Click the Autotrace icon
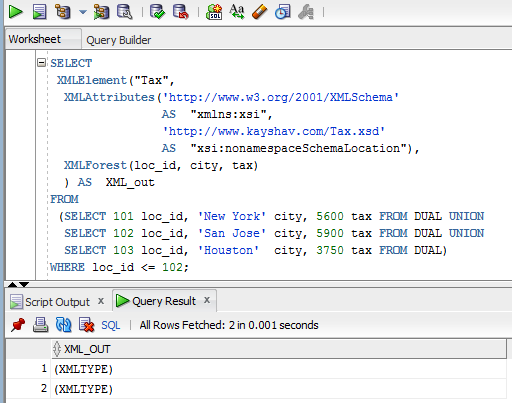Image resolution: width=512 pixels, height=403 pixels. point(101,12)
